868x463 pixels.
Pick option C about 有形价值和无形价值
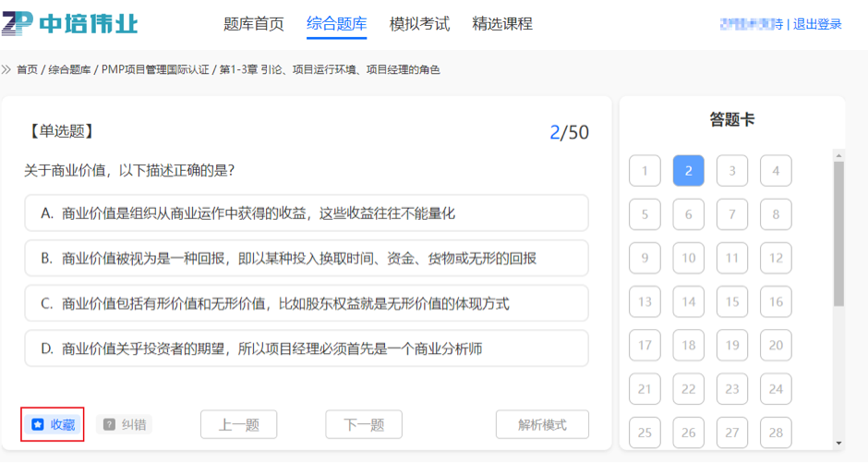306,303
